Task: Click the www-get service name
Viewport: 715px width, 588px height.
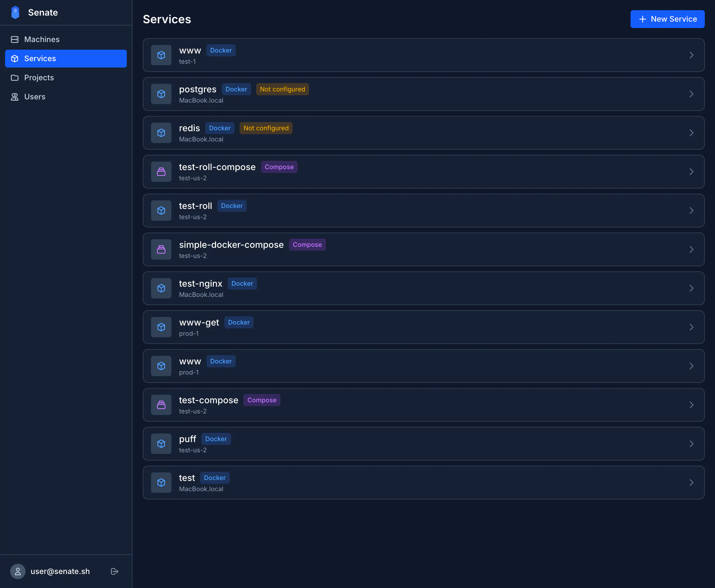Action: [x=199, y=322]
